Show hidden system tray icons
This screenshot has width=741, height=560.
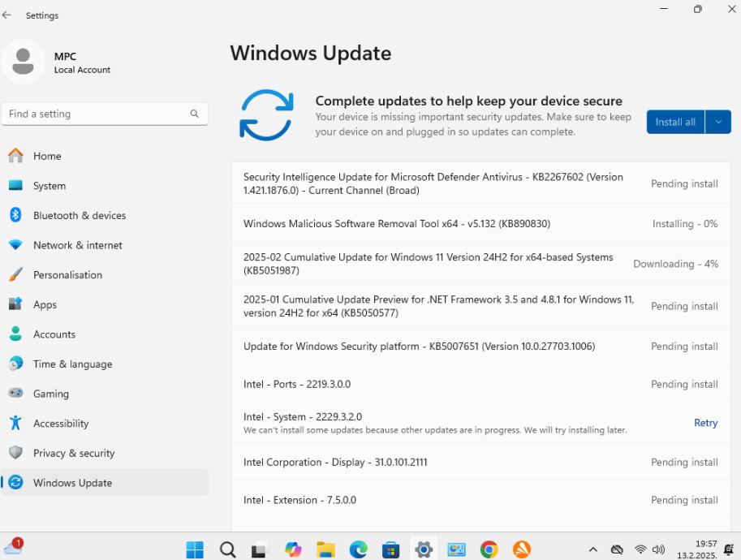pos(593,549)
